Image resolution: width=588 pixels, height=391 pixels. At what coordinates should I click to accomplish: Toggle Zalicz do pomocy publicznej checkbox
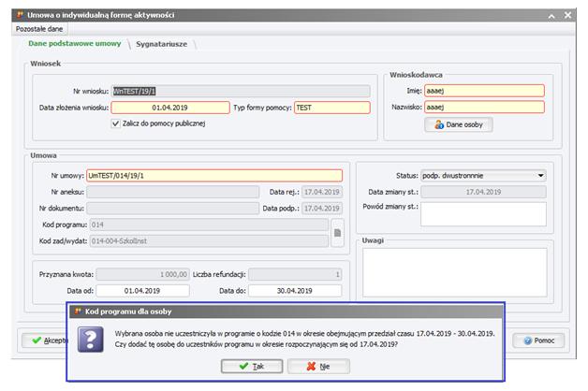pyautogui.click(x=115, y=123)
